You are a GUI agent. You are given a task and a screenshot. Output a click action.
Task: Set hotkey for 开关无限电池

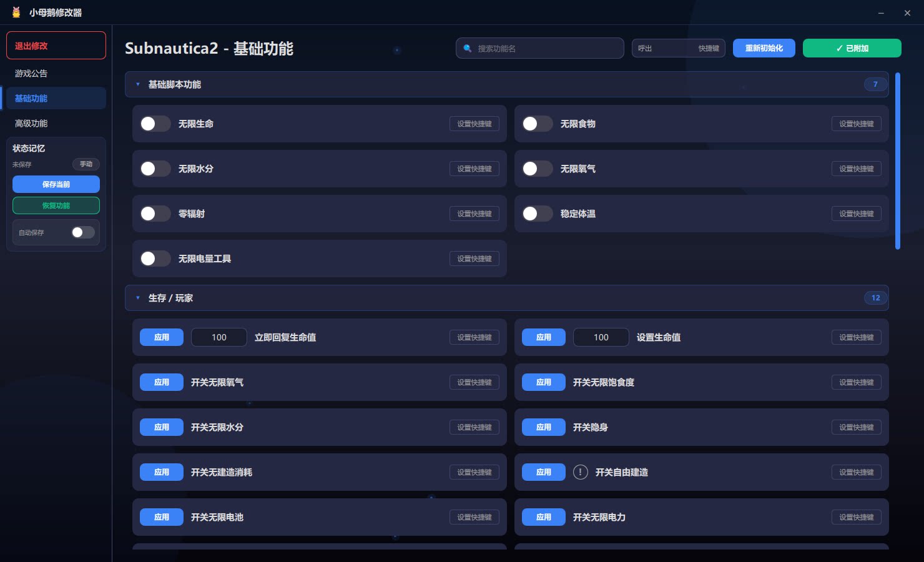[474, 517]
